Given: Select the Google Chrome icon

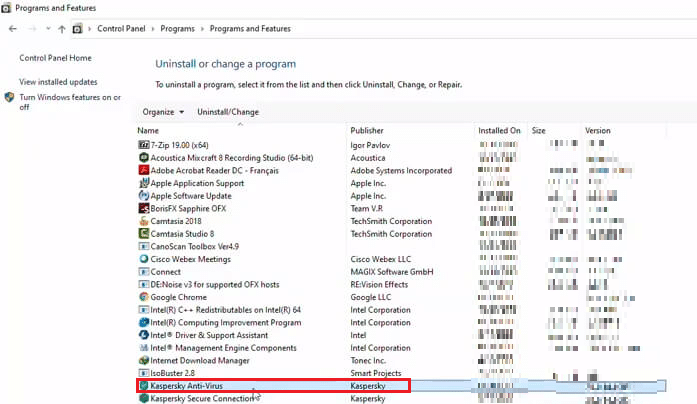Looking at the screenshot, I should [144, 297].
